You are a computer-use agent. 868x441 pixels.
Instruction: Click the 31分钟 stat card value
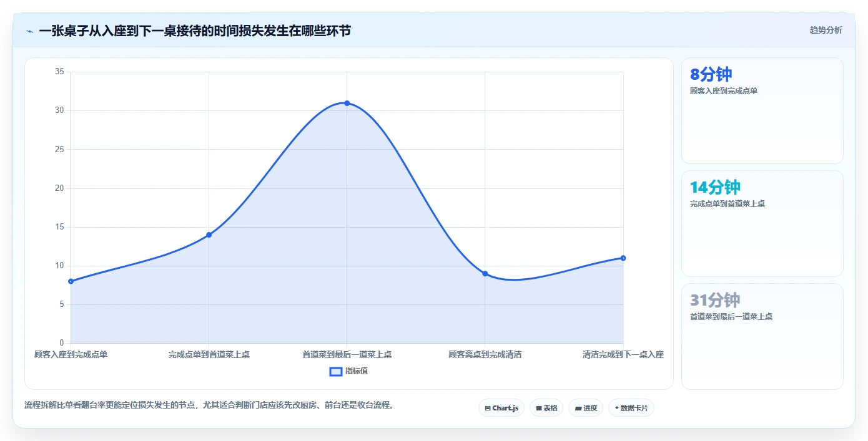click(715, 300)
